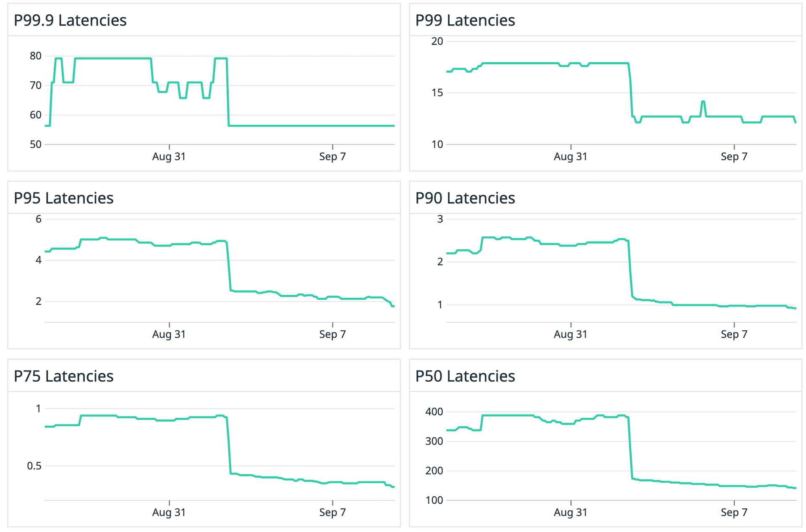The image size is (806, 532).
Task: Select Aug 31 marker on P99 chart
Action: coord(570,157)
